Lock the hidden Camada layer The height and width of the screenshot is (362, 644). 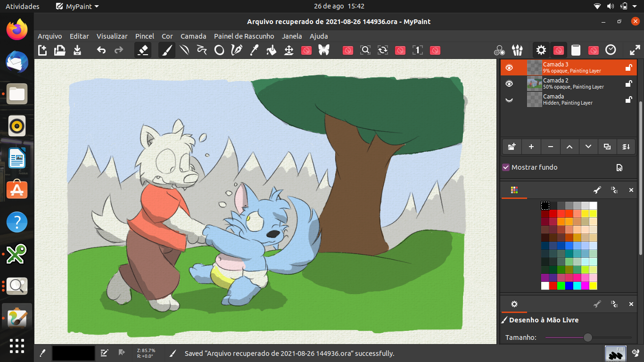click(628, 99)
